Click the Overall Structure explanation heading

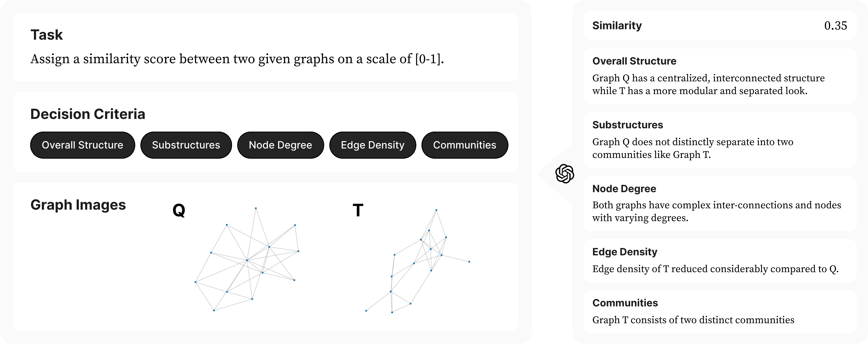pyautogui.click(x=634, y=61)
